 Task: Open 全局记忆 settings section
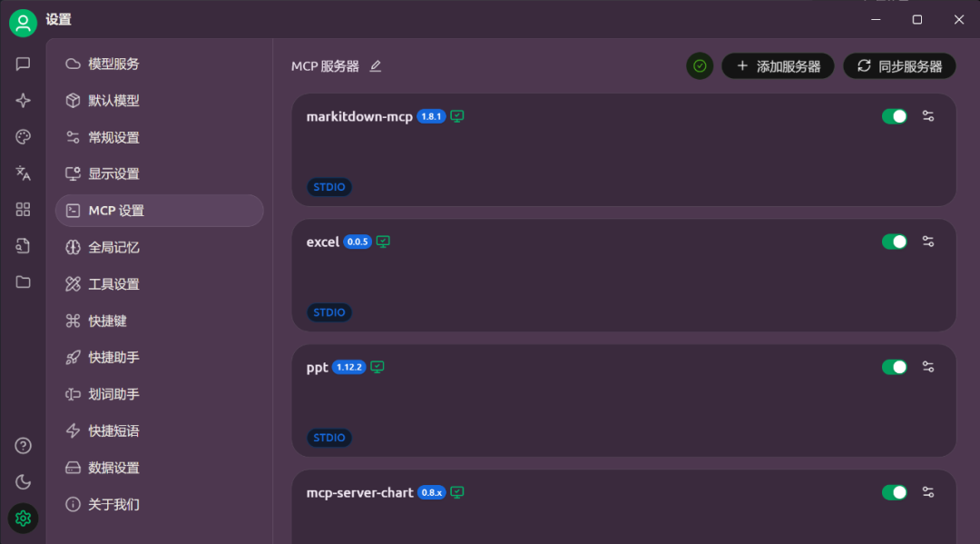(x=160, y=248)
